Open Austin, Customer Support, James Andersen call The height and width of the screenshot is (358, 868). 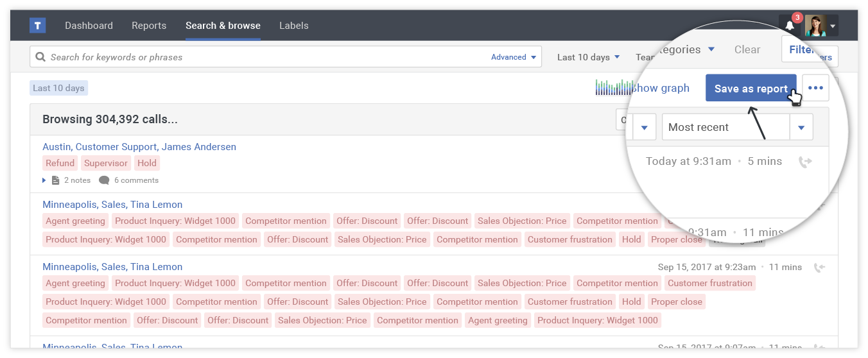139,147
